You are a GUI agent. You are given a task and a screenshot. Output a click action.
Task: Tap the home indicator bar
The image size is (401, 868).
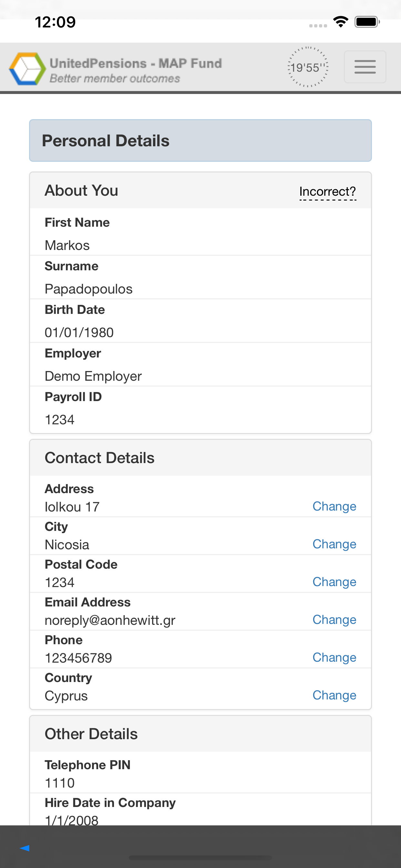point(200,857)
